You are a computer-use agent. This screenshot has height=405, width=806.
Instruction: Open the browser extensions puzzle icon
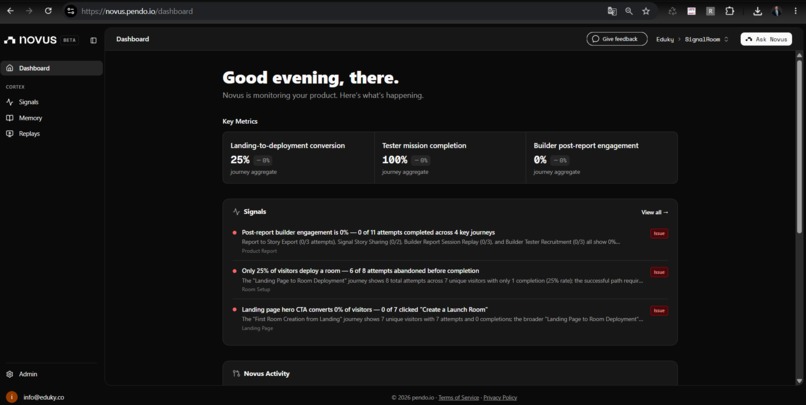(729, 11)
